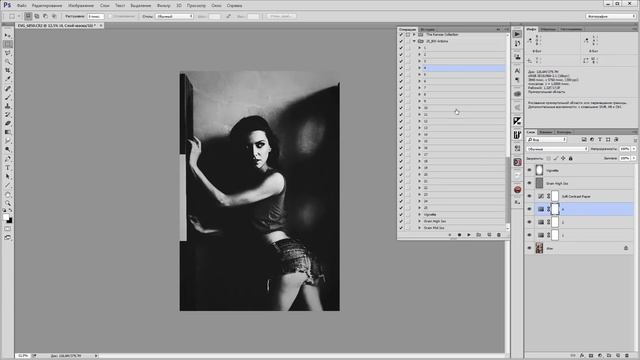Screen dimensions: 640x360
Task: Create new layer from Layers panel bottom
Action: point(618,356)
